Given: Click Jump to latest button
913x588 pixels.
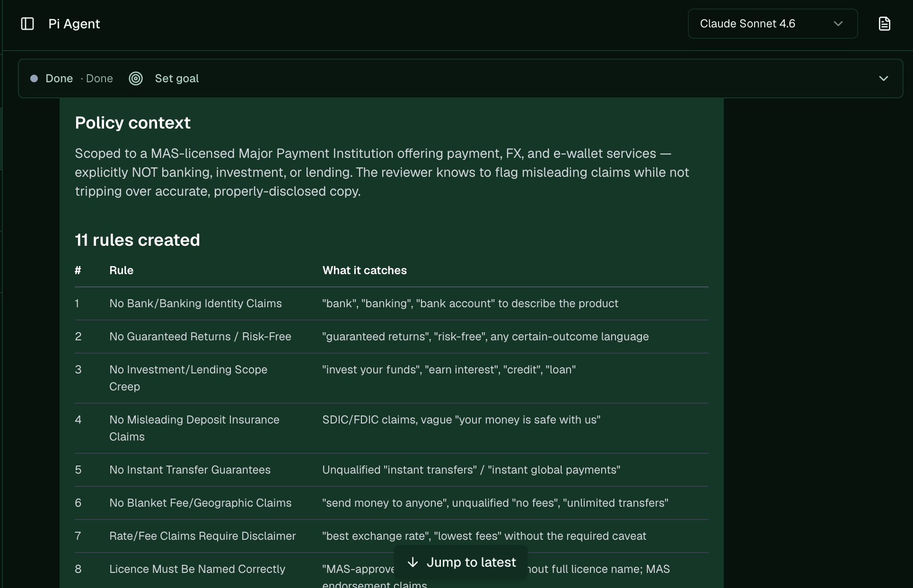Looking at the screenshot, I should (x=461, y=562).
